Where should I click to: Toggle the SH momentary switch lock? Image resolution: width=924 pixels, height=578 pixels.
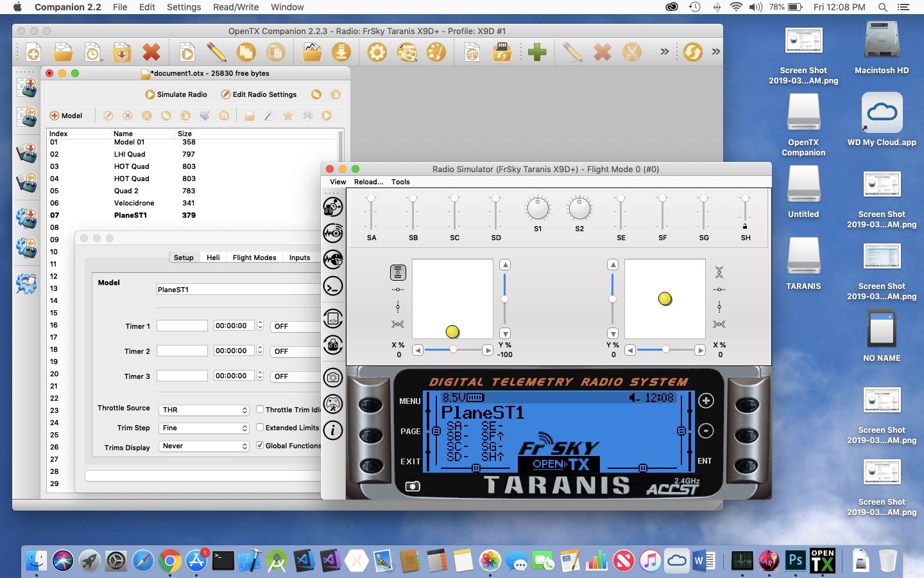(x=745, y=226)
